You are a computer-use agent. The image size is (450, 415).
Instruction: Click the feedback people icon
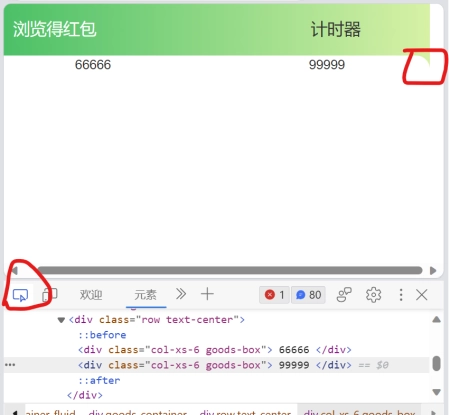tap(344, 295)
